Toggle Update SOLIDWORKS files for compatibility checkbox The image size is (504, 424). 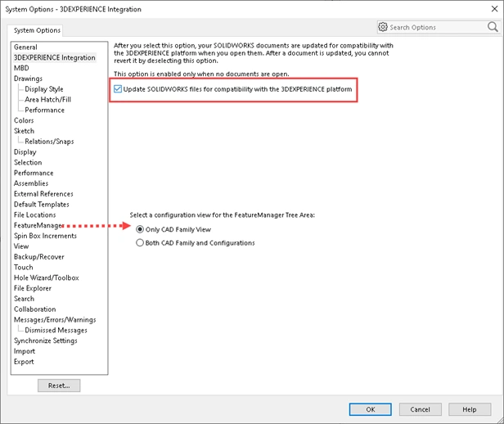pos(118,89)
